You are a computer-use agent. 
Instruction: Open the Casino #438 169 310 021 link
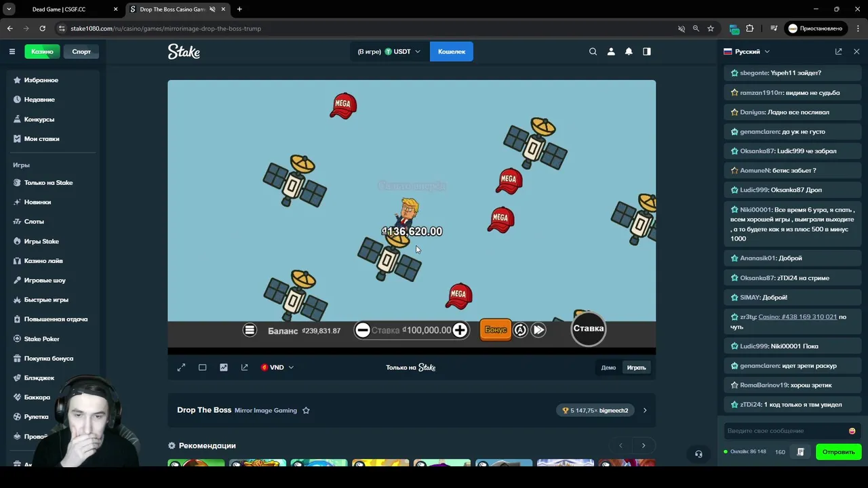(797, 317)
